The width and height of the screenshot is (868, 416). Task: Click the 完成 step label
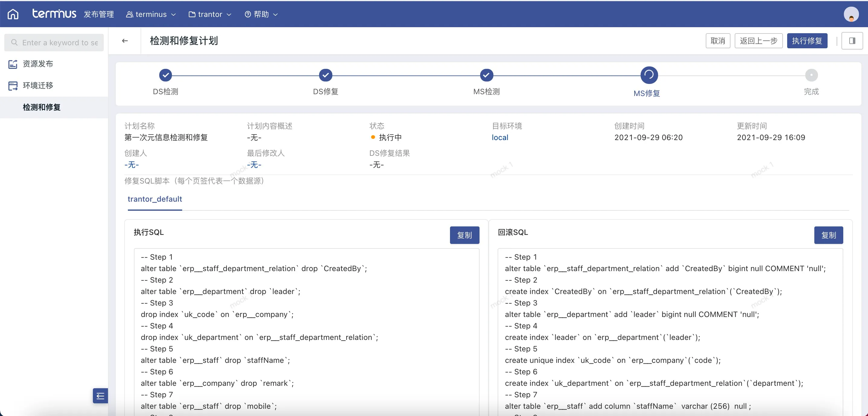(x=811, y=91)
